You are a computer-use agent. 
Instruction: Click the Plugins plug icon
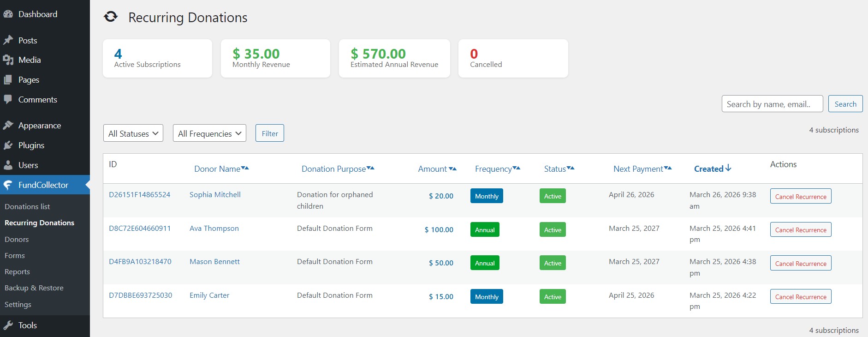(x=8, y=145)
